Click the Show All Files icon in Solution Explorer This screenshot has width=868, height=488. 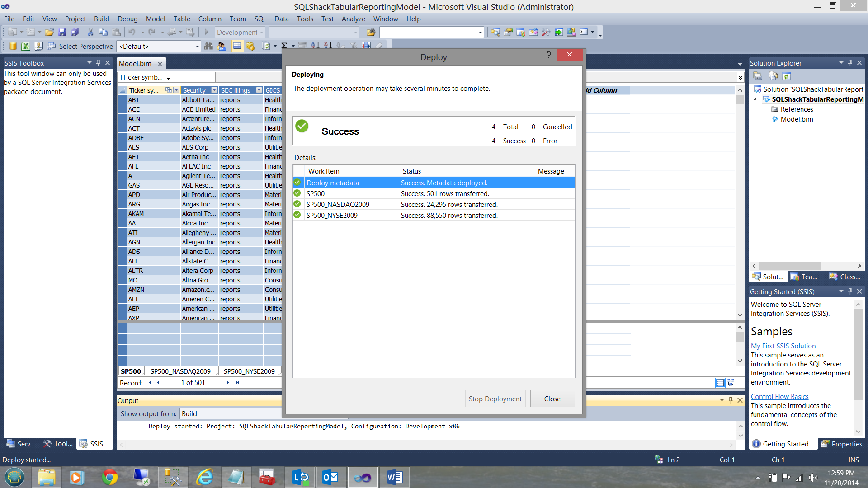pos(774,76)
